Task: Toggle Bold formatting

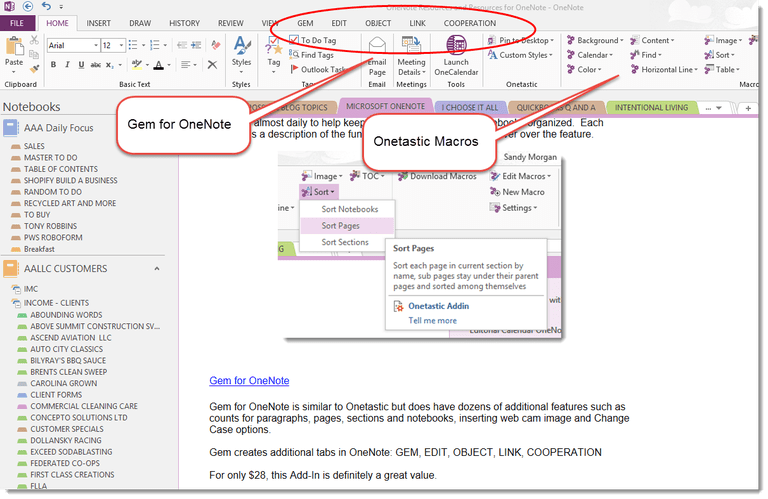Action: point(53,64)
